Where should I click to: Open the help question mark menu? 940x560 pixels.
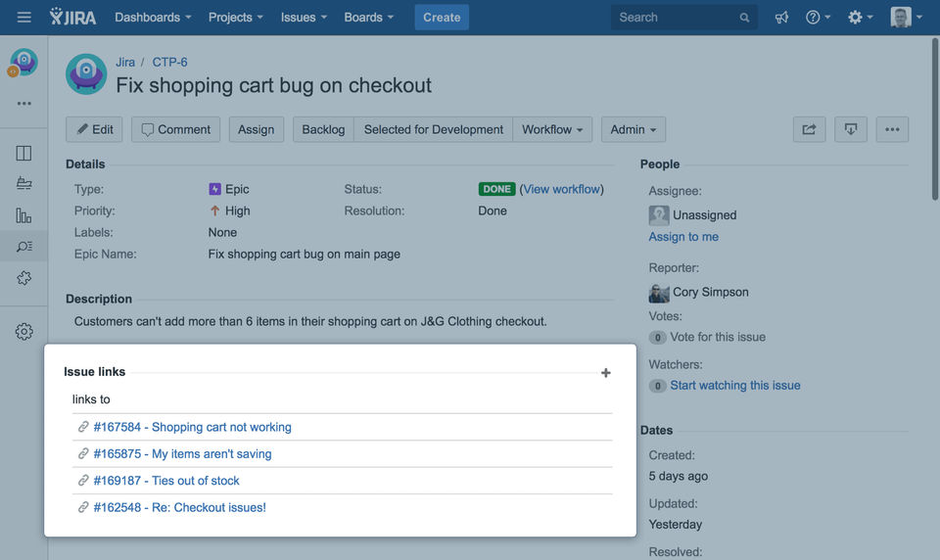point(817,18)
